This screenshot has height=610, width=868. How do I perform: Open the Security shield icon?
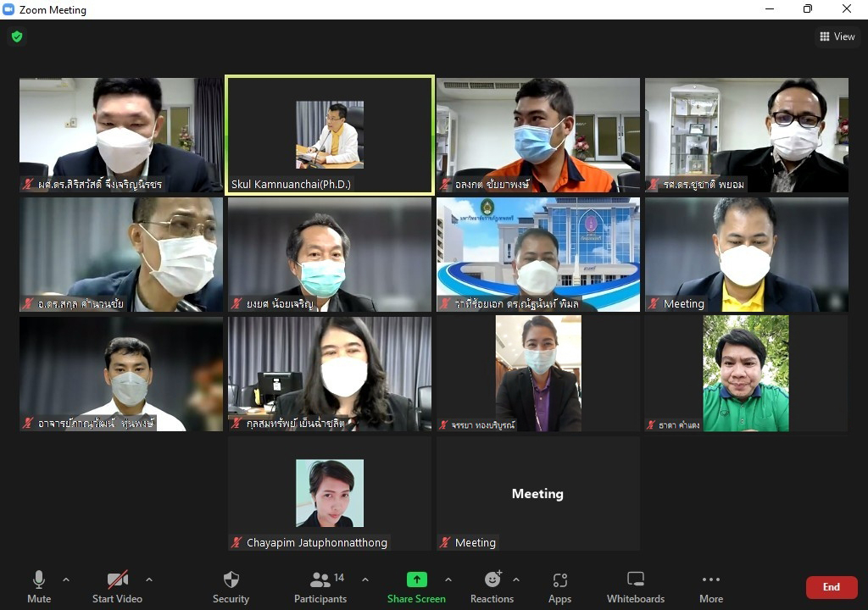point(231,579)
